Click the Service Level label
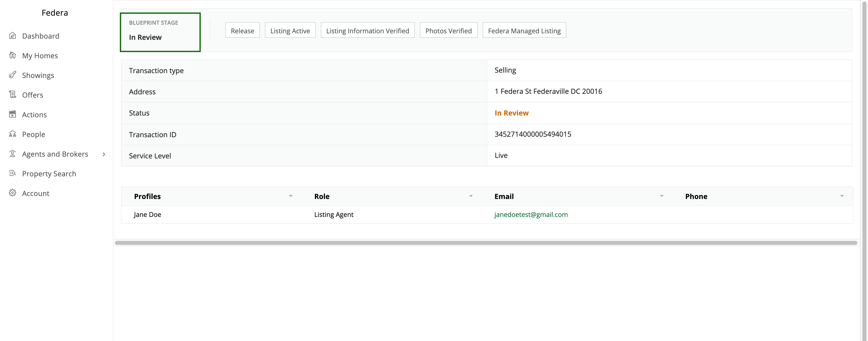 click(150, 156)
